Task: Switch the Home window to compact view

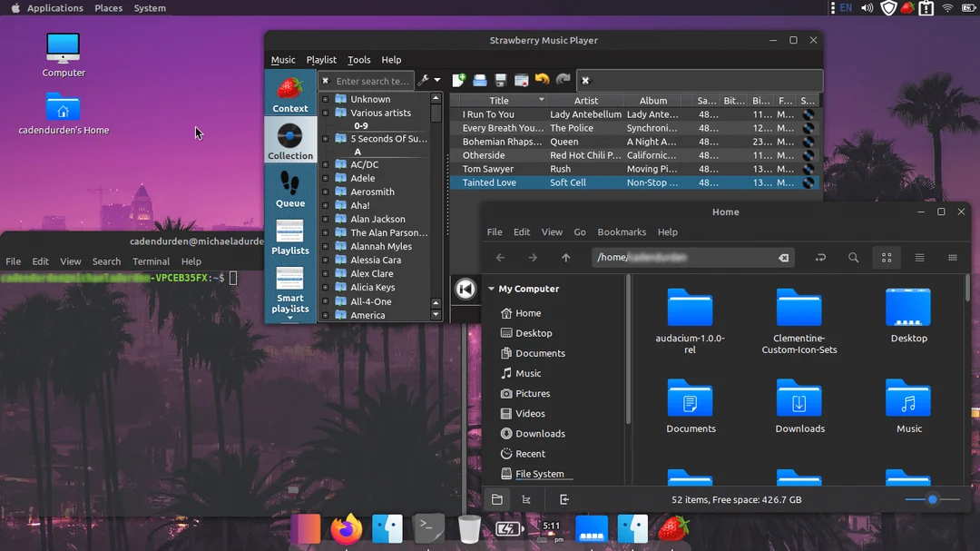Action: coord(952,258)
